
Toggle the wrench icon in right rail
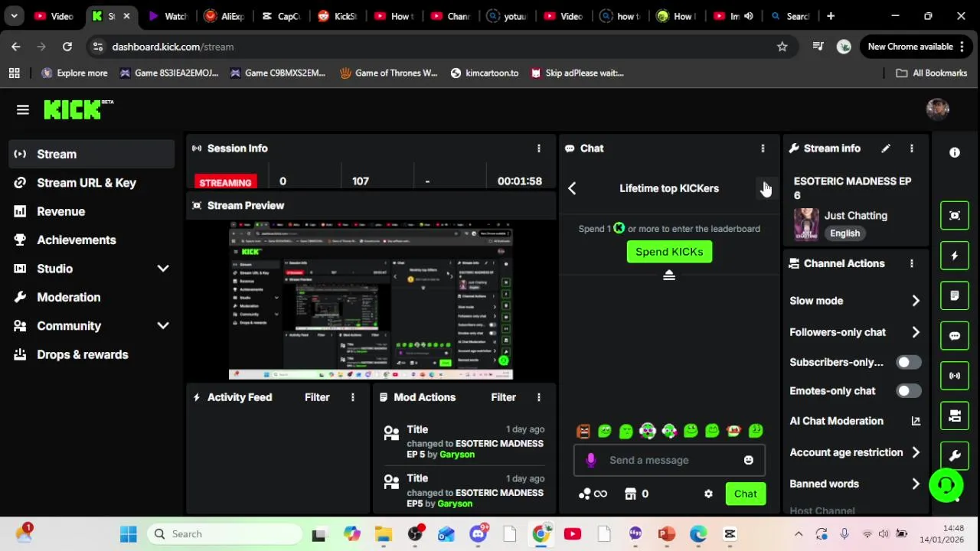pos(955,456)
